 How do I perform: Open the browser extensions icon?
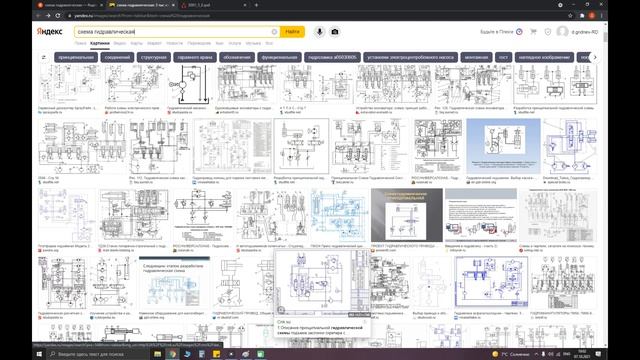click(582, 16)
